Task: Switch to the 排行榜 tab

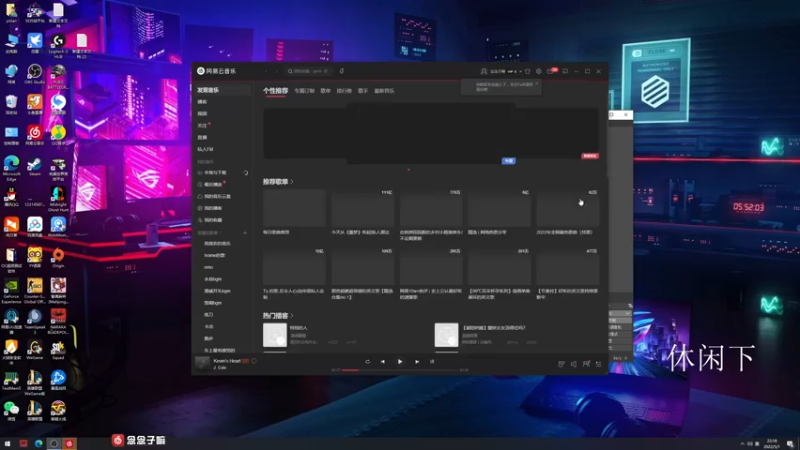Action: point(344,91)
